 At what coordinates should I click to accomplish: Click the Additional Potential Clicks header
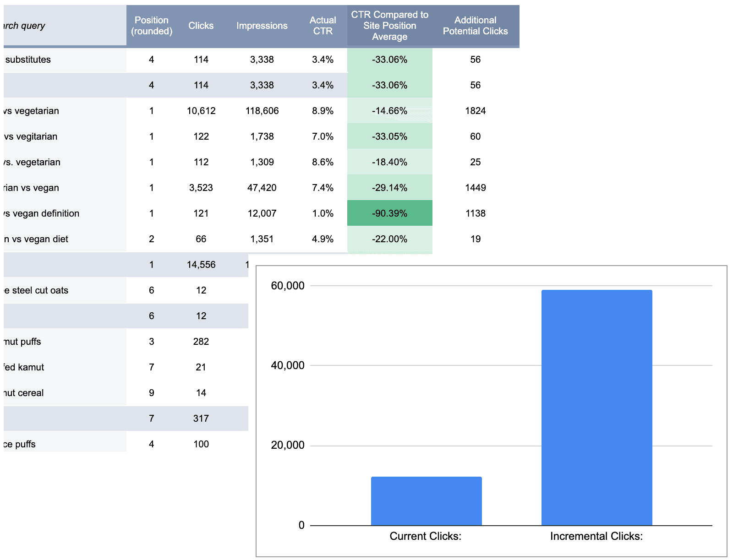[475, 26]
